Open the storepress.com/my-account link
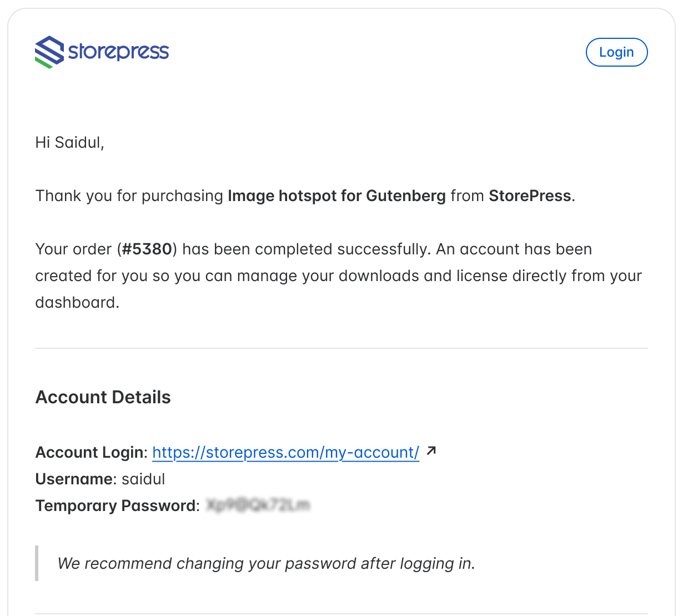Screen dimensions: 683x616 click(285, 452)
